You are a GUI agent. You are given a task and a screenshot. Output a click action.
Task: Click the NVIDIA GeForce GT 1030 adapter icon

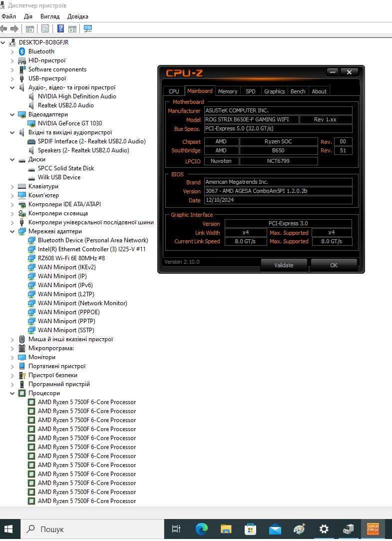31,123
